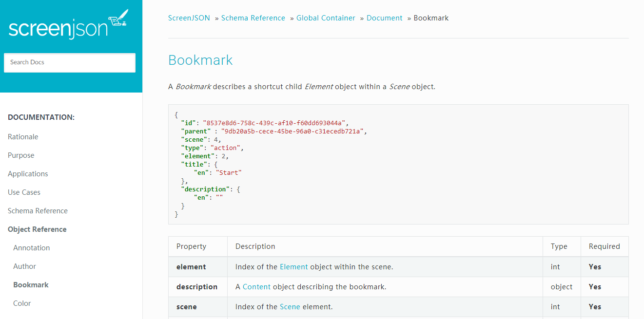
Task: Go to the Color object reference
Action: pyautogui.click(x=21, y=303)
